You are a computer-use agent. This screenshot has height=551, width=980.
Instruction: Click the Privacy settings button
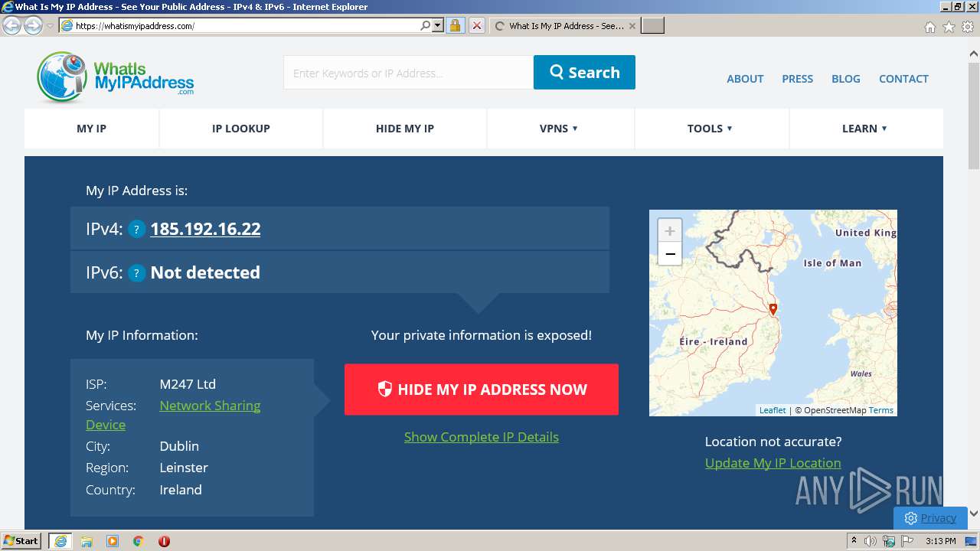(x=930, y=518)
